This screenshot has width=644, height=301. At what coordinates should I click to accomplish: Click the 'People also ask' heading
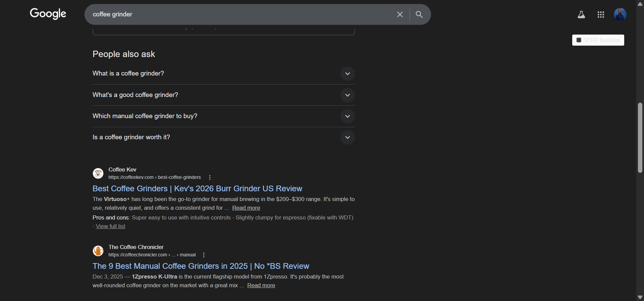124,54
